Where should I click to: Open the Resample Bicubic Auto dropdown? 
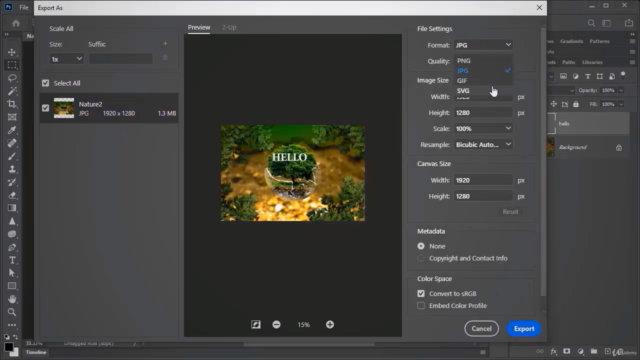(x=483, y=144)
